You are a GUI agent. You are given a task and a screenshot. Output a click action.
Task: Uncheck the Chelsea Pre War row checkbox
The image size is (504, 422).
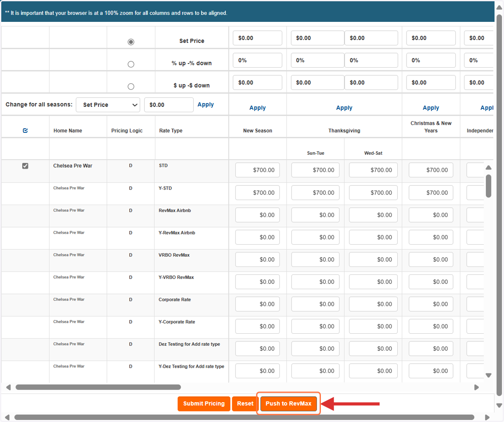click(25, 166)
